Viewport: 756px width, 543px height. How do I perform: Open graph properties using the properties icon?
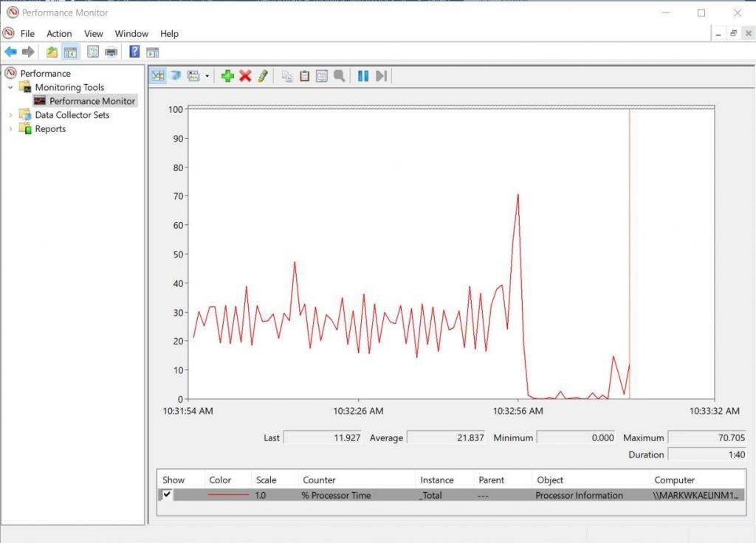pos(322,75)
